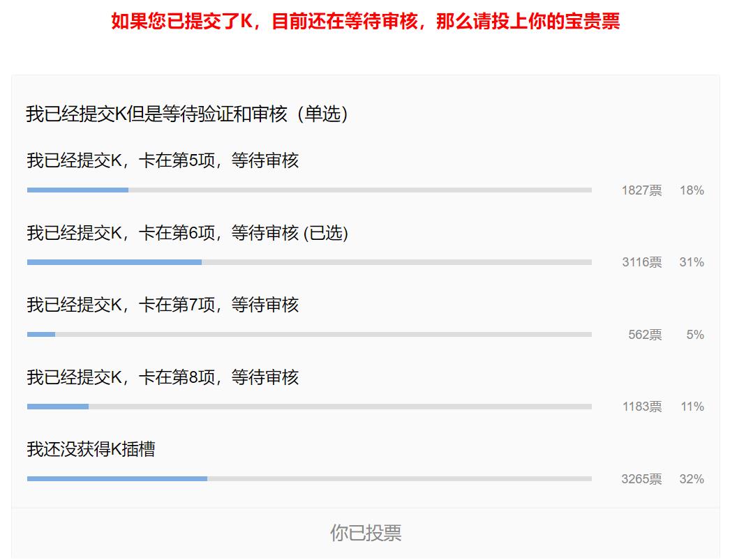Click the progress bar for 第7项 option

309,334
